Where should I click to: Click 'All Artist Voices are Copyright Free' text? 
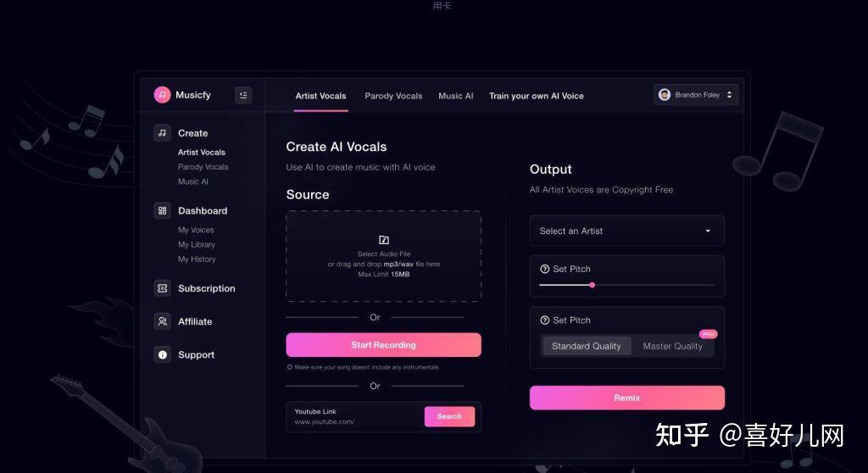point(601,190)
